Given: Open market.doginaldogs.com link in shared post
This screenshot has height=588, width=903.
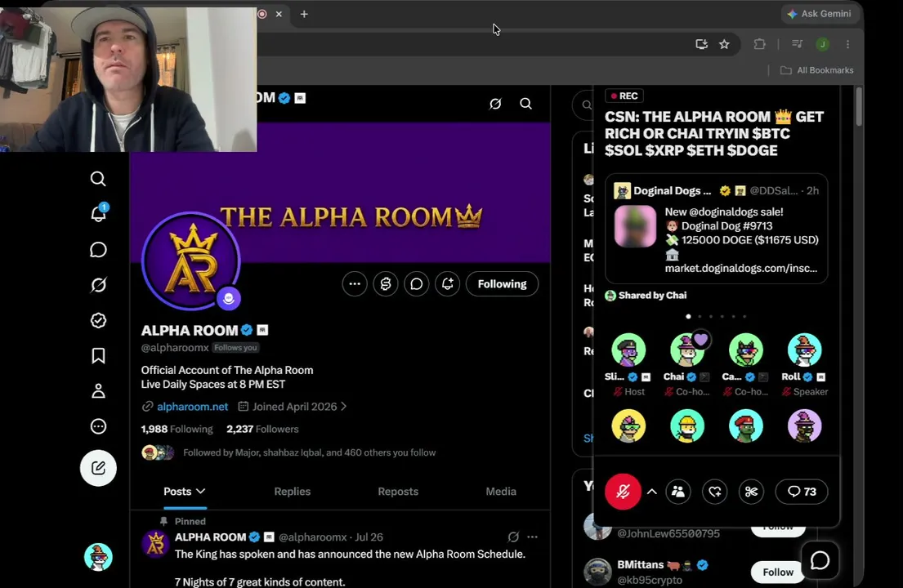Looking at the screenshot, I should click(x=740, y=268).
